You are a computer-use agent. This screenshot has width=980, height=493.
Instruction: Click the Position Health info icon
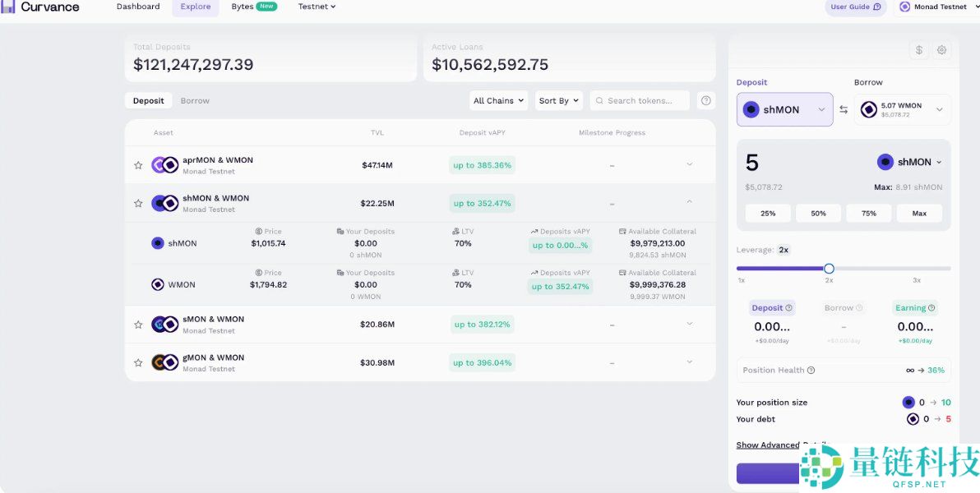811,371
